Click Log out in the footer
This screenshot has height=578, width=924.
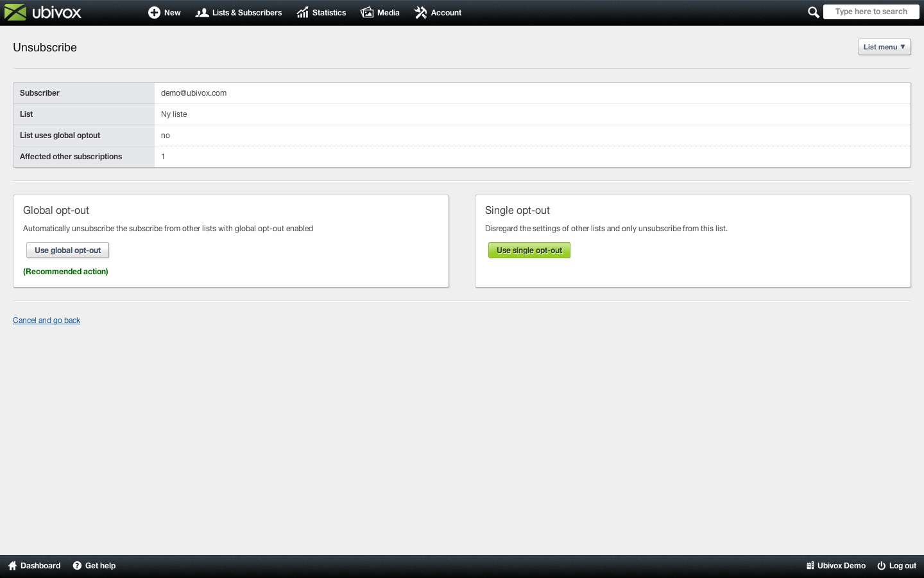click(896, 566)
